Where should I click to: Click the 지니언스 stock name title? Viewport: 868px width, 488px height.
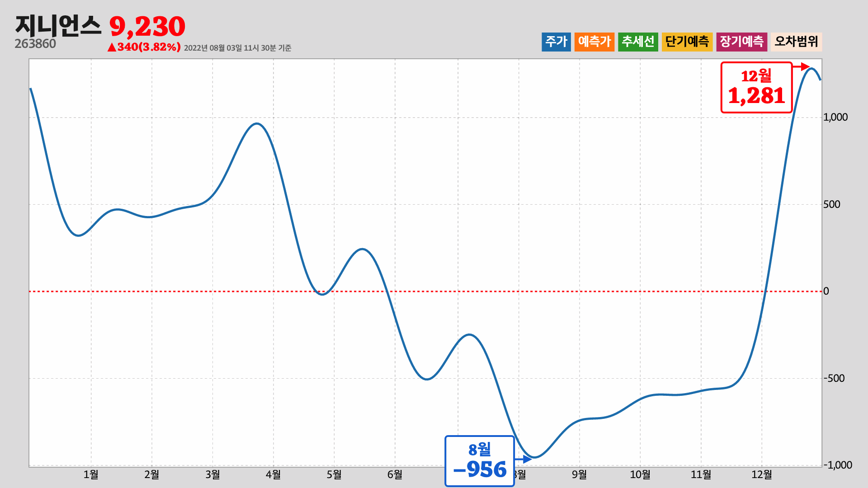[x=58, y=26]
